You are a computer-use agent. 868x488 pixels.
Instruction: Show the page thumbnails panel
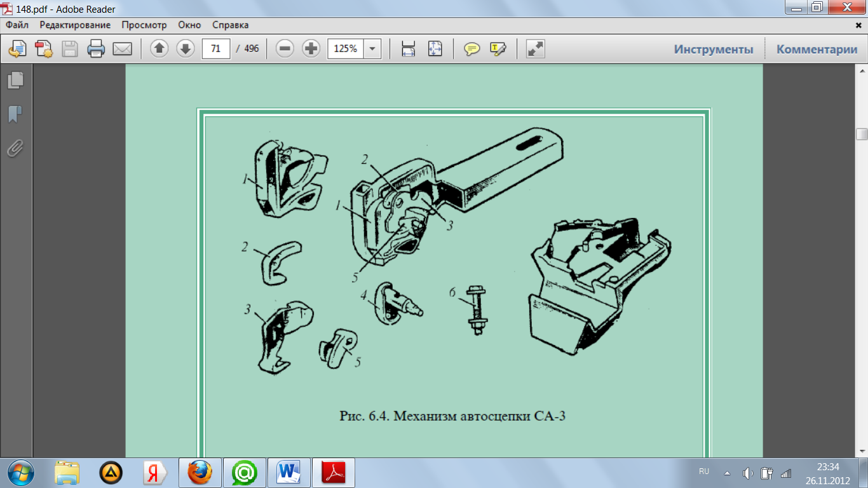tap(16, 80)
